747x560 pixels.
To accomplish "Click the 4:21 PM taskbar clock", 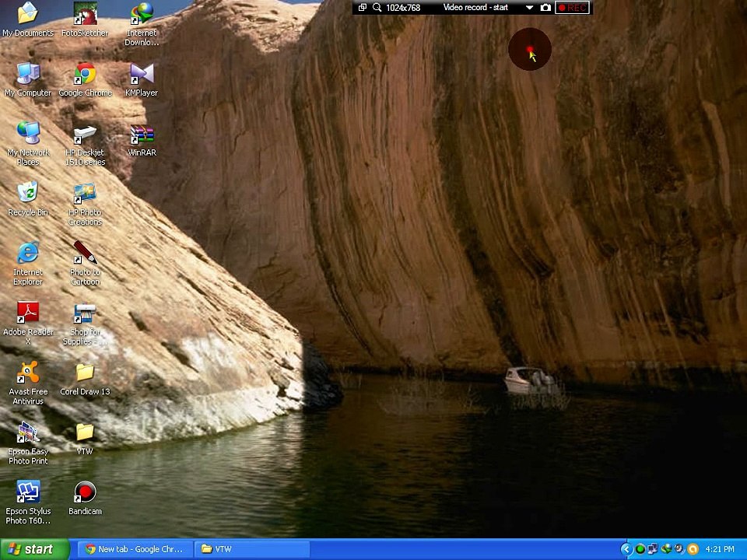I will click(719, 550).
